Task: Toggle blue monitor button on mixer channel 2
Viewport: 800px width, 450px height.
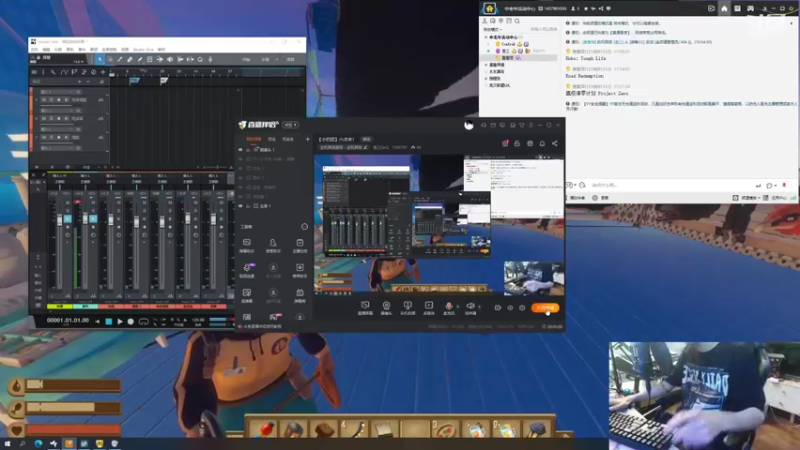Action: click(x=93, y=219)
